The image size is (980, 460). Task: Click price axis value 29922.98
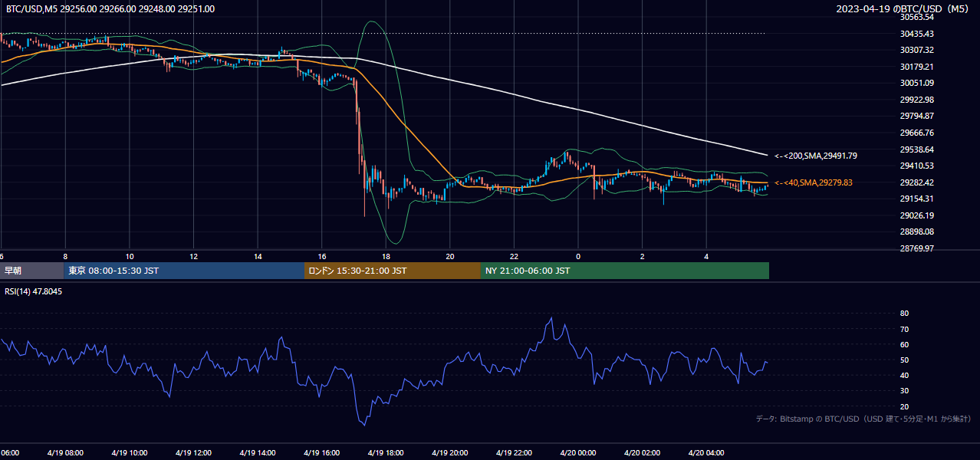pos(917,100)
